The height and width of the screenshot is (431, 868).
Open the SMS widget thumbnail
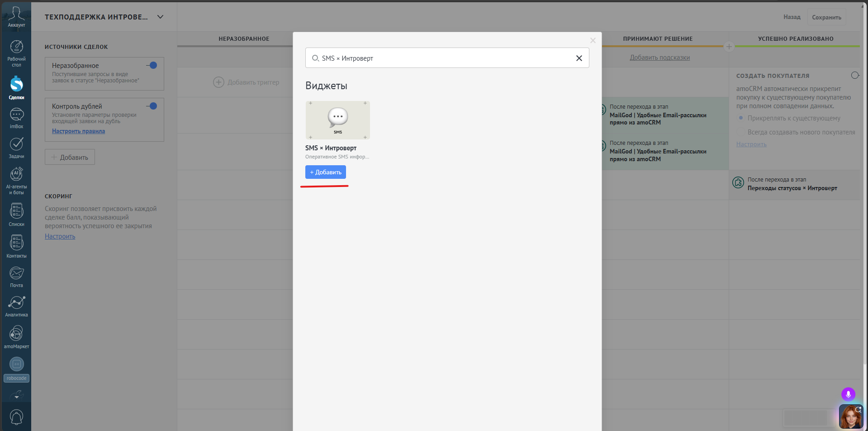[x=338, y=120]
